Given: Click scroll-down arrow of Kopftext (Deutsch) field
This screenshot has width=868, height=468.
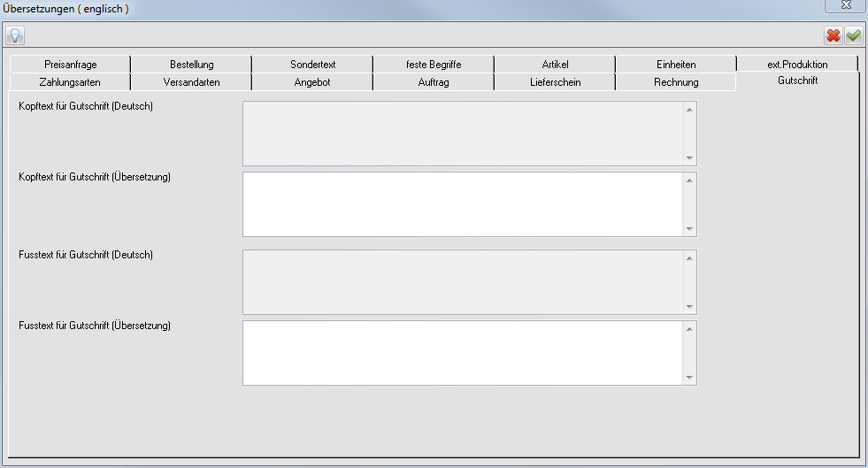Looking at the screenshot, I should tap(689, 157).
